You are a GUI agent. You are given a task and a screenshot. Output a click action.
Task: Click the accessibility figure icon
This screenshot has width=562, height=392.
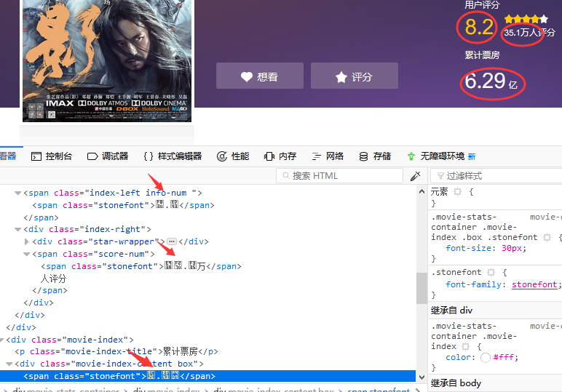pyautogui.click(x=411, y=156)
